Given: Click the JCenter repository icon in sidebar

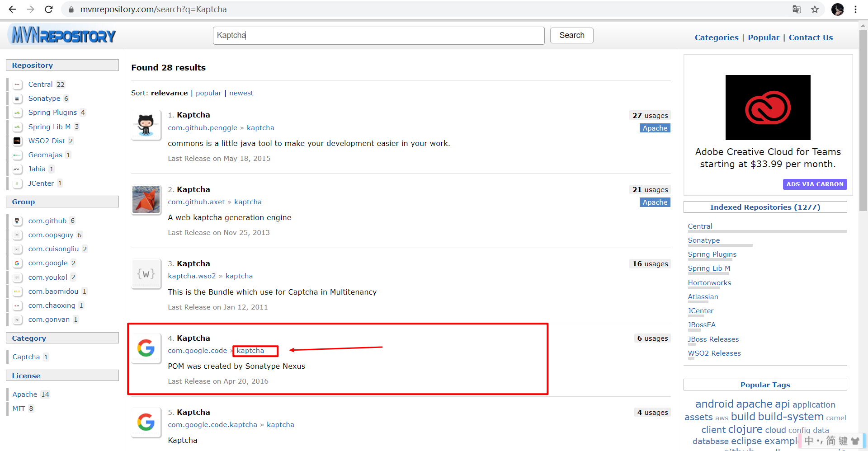Looking at the screenshot, I should tap(17, 183).
